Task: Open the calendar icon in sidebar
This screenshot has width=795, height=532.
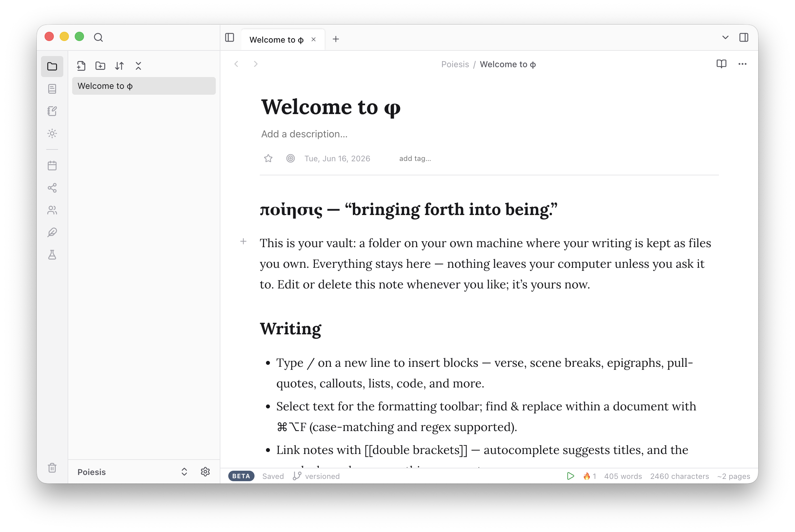Action: 52,166
